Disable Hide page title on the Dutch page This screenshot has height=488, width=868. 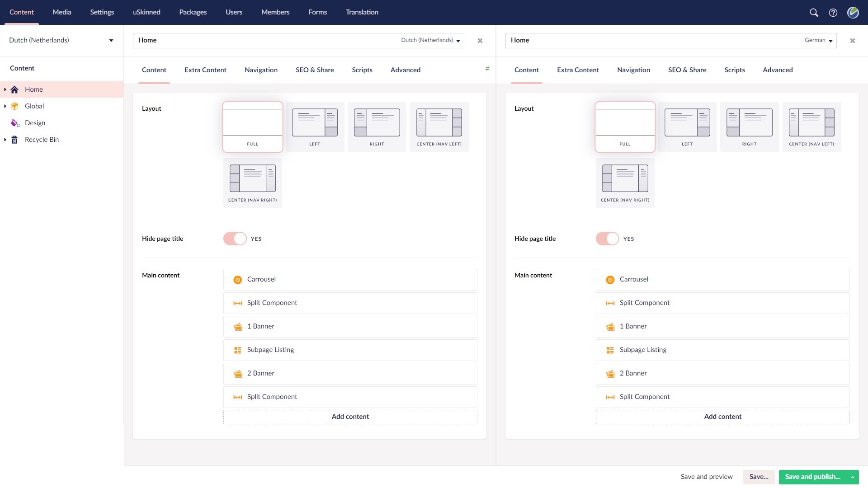click(234, 239)
